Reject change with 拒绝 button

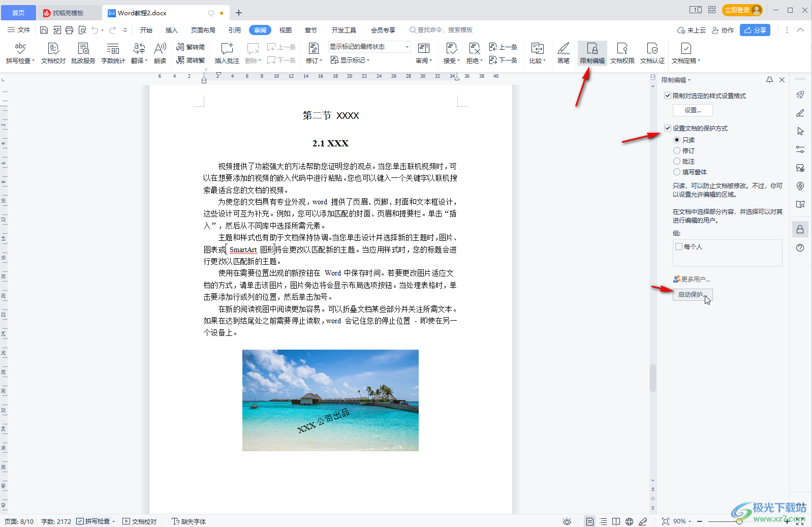pos(474,53)
